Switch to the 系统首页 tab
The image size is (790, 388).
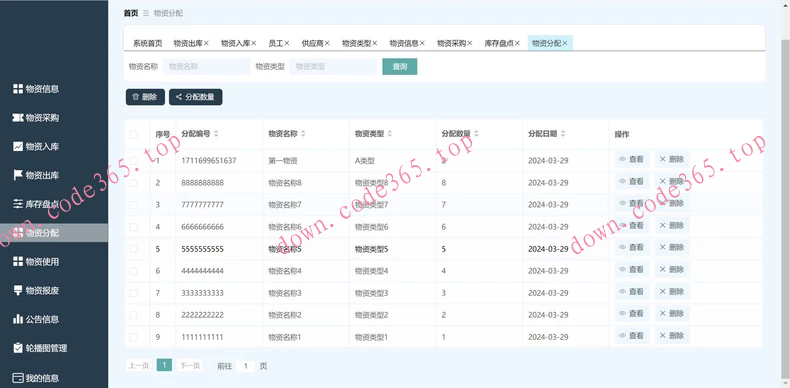(x=148, y=43)
